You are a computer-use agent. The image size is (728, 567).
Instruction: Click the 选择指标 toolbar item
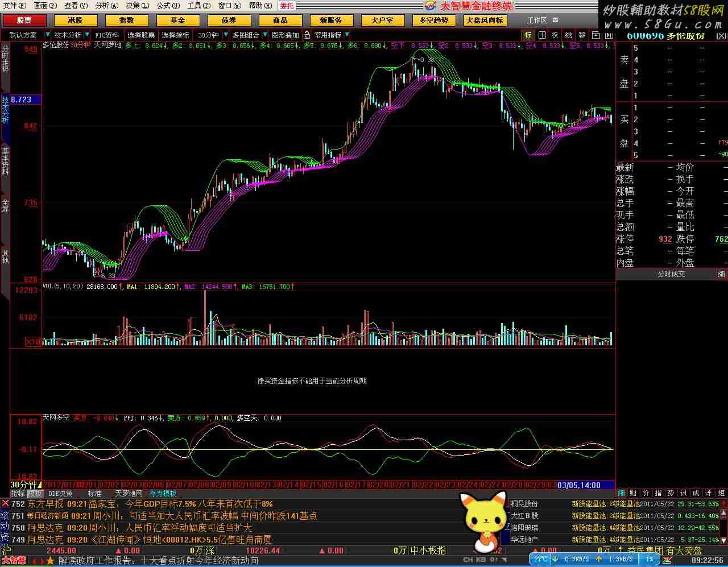175,35
